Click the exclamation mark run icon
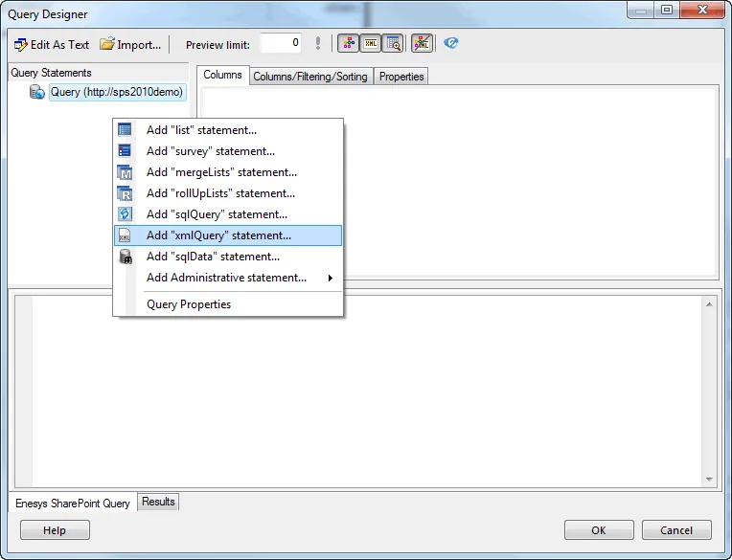 (x=318, y=43)
